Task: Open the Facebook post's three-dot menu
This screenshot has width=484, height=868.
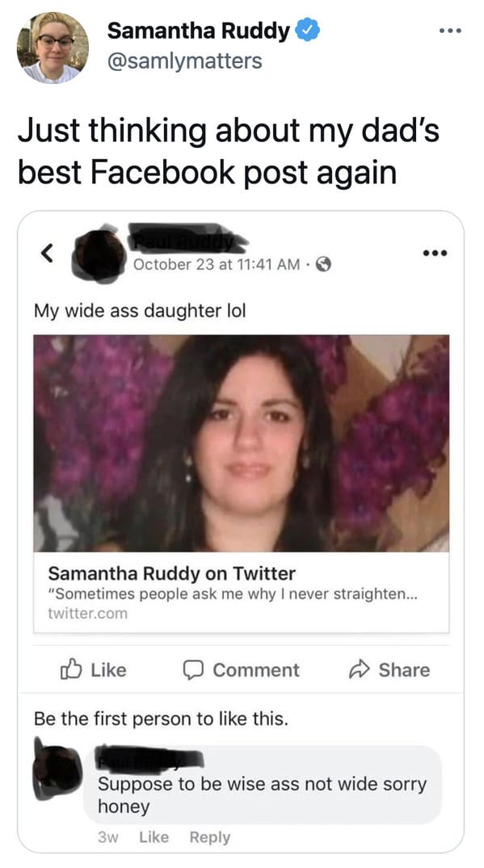Action: (435, 254)
